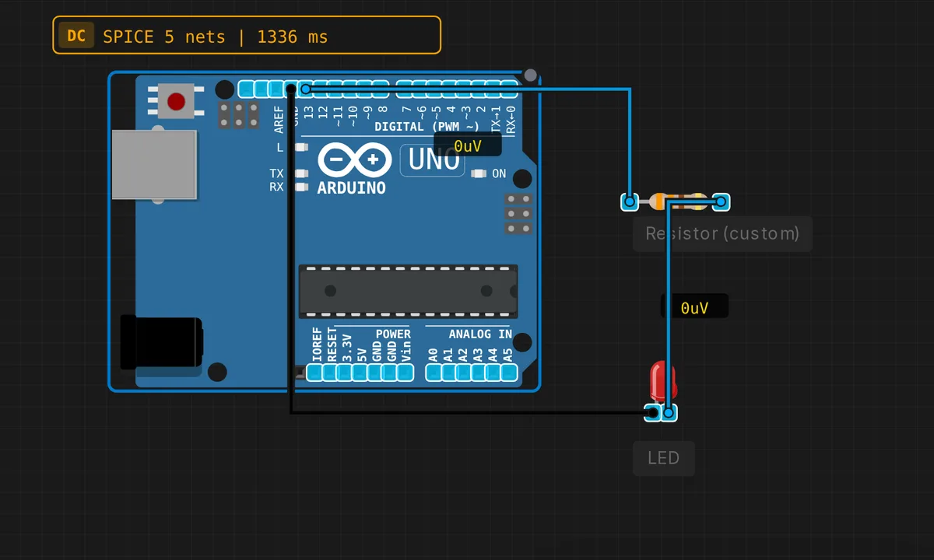Click the grey handle at board's top-right corner

click(x=531, y=75)
